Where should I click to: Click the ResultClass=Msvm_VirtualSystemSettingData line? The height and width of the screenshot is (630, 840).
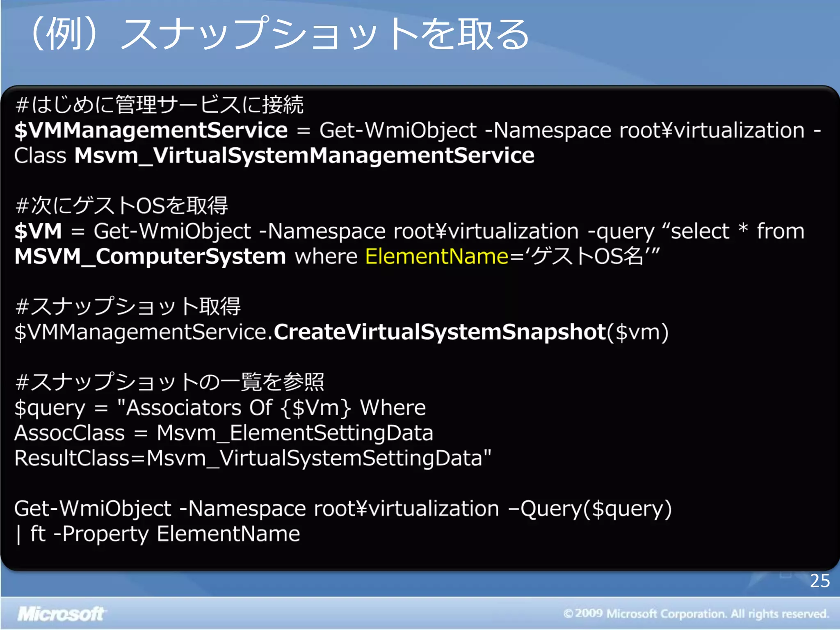click(x=253, y=459)
